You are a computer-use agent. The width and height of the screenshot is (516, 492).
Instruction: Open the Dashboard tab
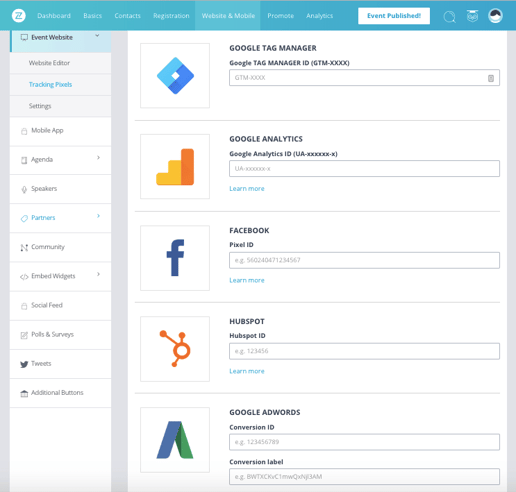click(54, 16)
